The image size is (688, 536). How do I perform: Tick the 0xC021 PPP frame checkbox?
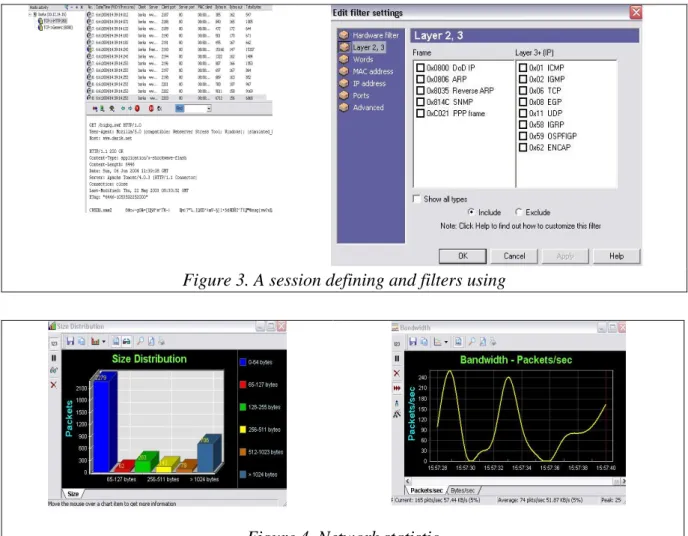(x=420, y=113)
